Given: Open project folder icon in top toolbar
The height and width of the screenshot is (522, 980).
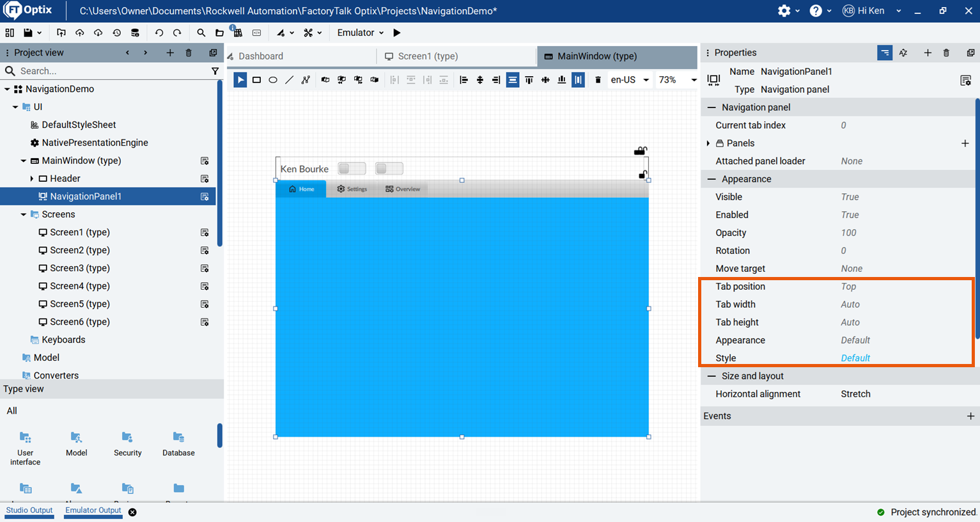Looking at the screenshot, I should pos(219,33).
